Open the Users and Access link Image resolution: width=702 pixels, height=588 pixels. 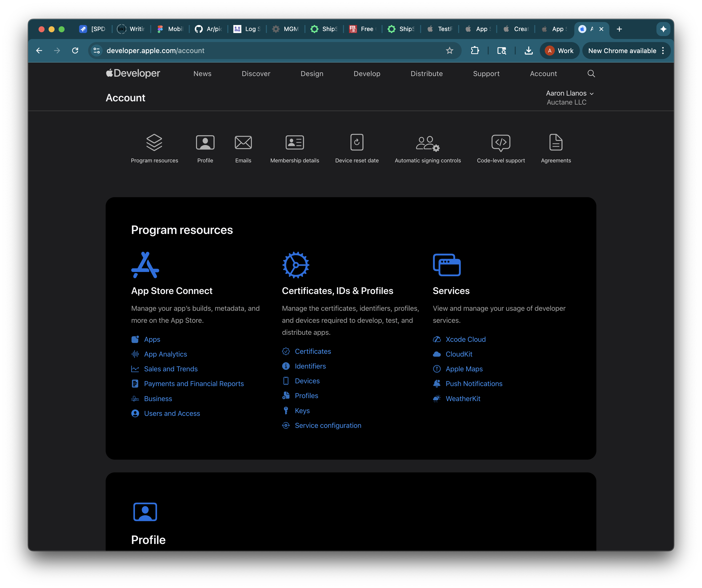[172, 413]
